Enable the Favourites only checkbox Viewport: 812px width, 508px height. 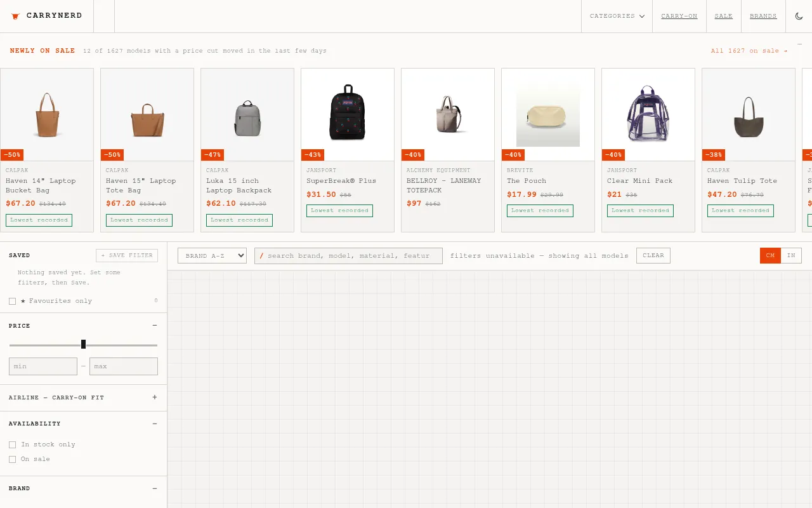12,301
